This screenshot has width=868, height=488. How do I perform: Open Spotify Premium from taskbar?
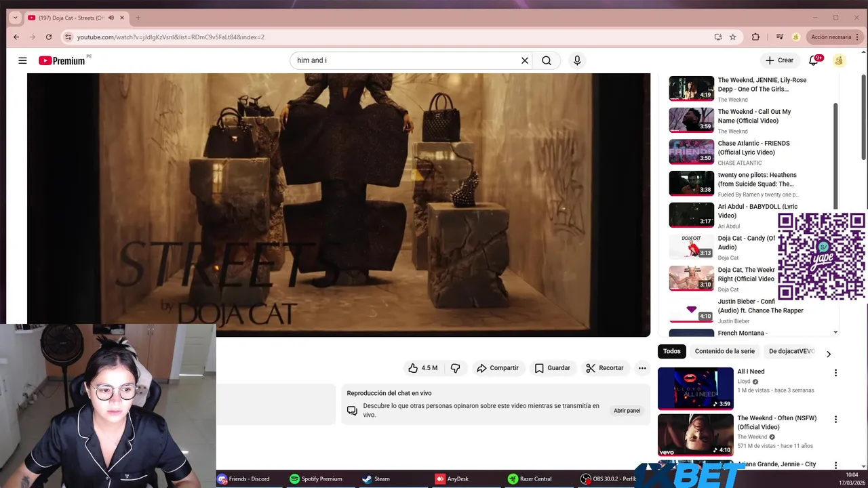[316, 479]
